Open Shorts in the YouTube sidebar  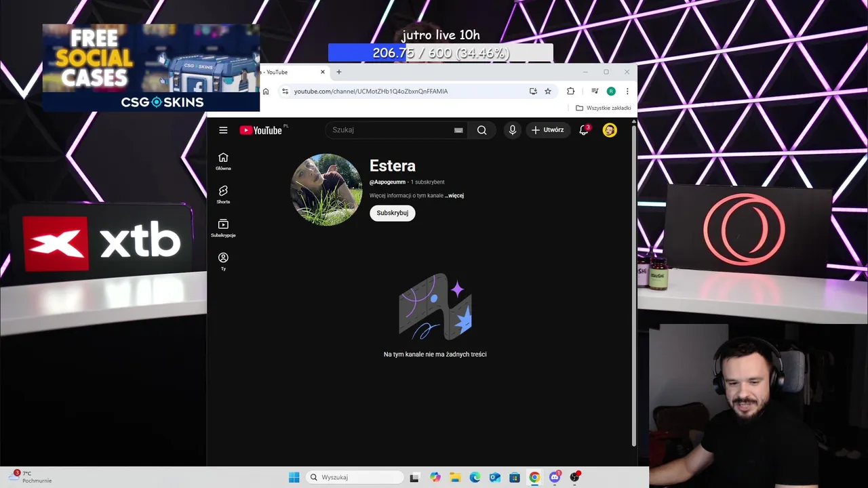pos(223,195)
